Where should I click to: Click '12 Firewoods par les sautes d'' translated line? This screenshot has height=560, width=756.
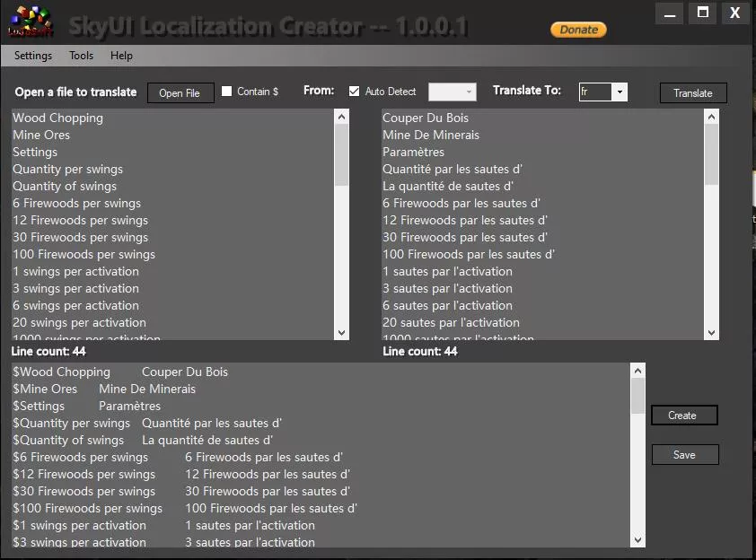(x=465, y=220)
